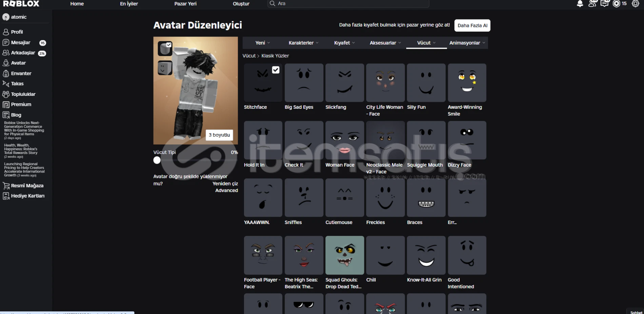This screenshot has width=644, height=314.
Task: Open the Oluştur menu item
Action: [x=241, y=4]
